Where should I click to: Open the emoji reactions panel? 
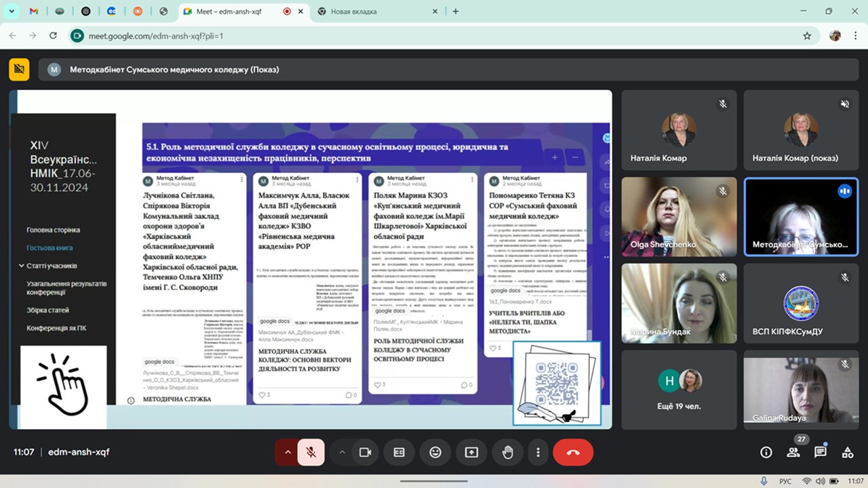point(435,452)
